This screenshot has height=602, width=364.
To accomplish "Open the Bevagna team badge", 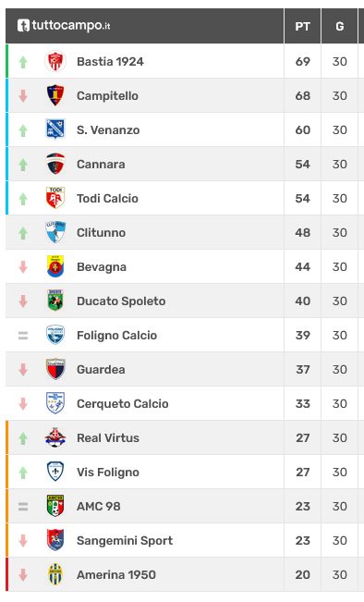I will [x=55, y=266].
